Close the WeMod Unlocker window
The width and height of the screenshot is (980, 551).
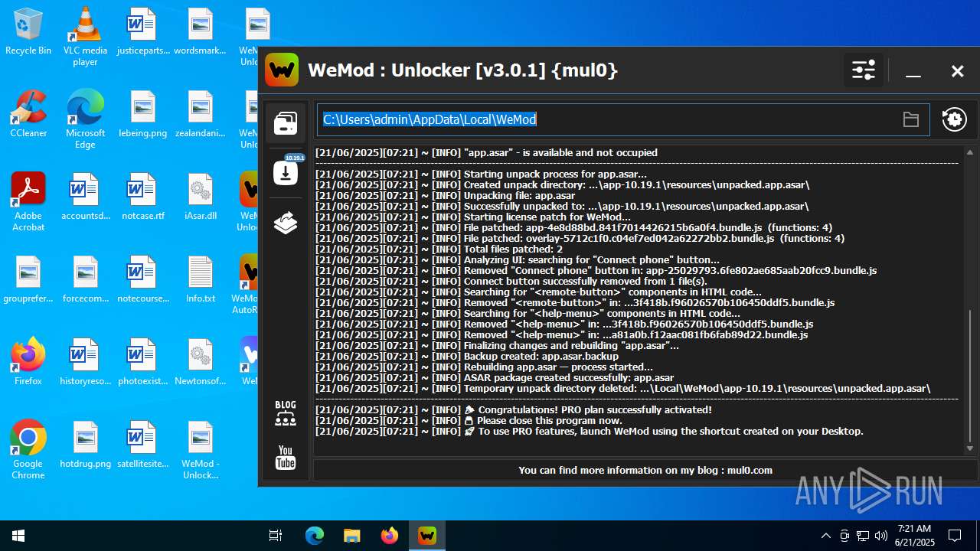pos(957,71)
